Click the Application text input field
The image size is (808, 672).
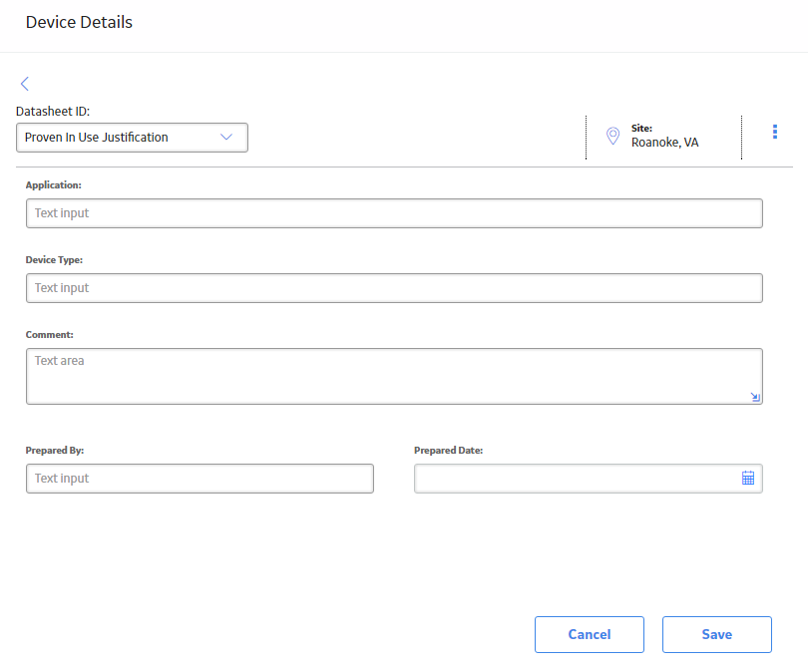394,213
